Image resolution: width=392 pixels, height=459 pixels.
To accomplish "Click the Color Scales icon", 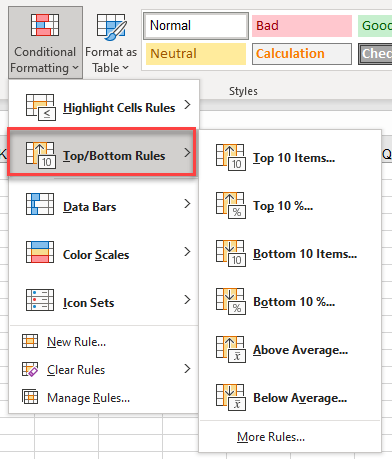I will [40, 252].
